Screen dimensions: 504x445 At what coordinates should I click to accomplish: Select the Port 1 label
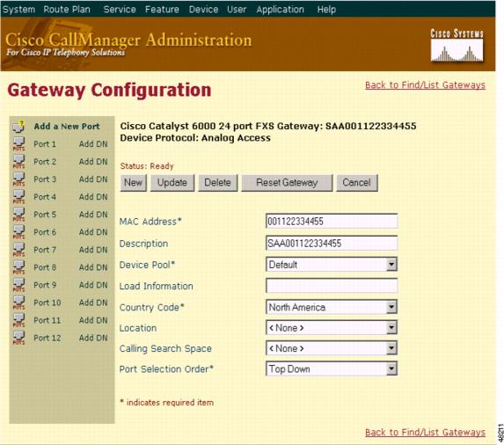click(45, 144)
